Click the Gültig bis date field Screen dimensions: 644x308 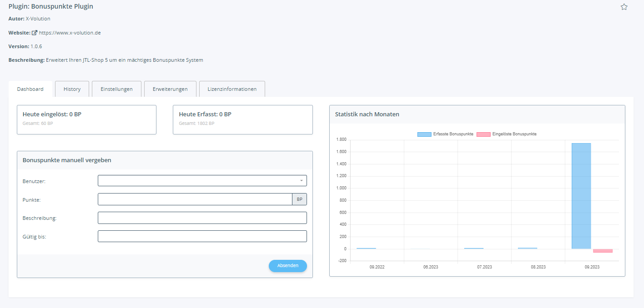click(202, 236)
